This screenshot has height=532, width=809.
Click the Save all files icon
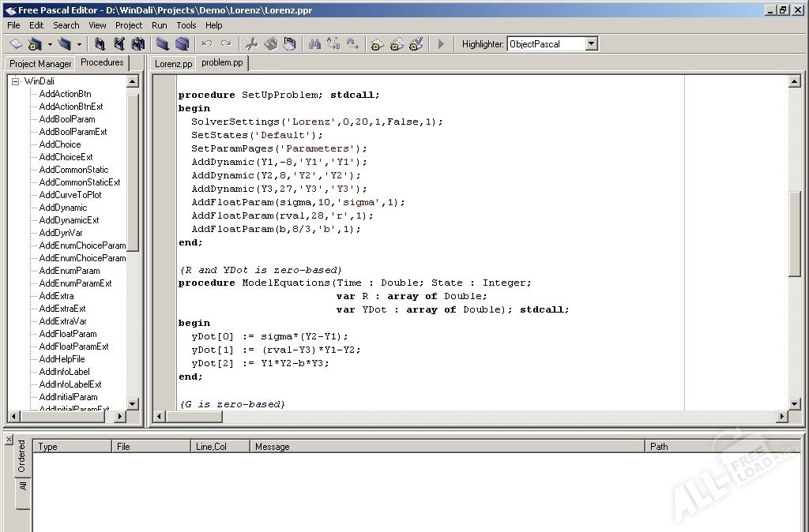coord(137,44)
